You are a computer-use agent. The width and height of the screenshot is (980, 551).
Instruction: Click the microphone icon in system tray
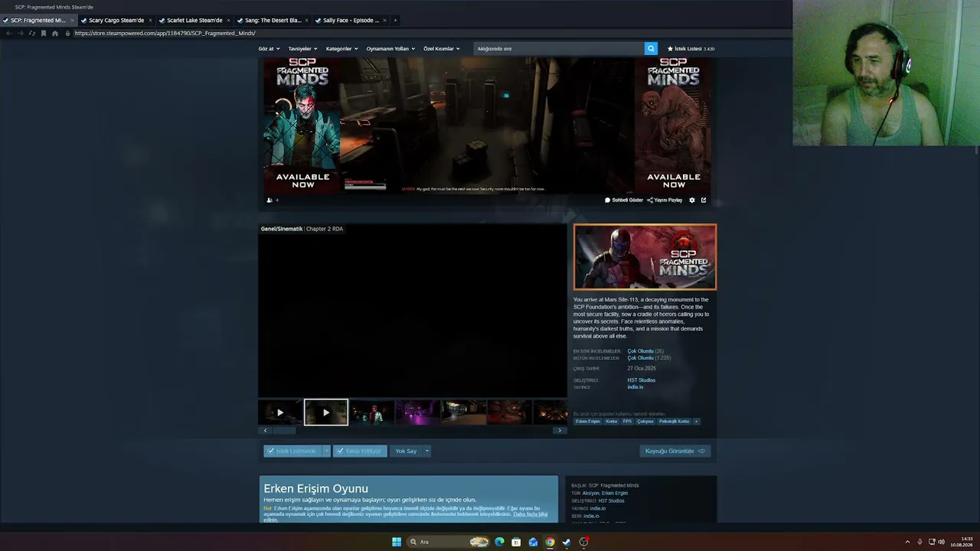(x=920, y=542)
